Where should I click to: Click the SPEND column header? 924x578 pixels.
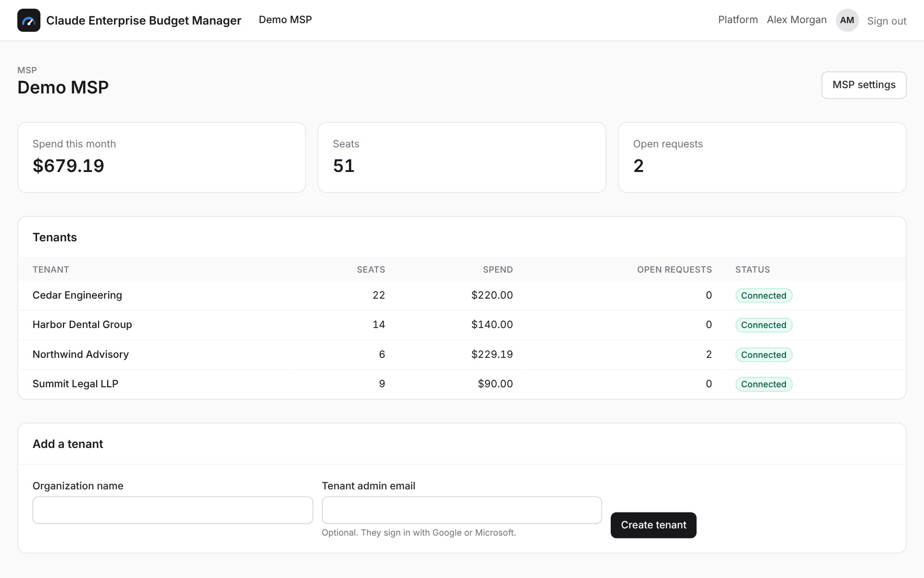[498, 270]
